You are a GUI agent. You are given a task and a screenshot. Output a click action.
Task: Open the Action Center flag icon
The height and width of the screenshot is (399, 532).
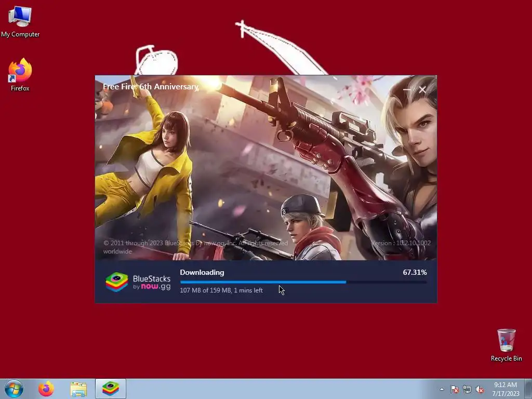pyautogui.click(x=455, y=389)
